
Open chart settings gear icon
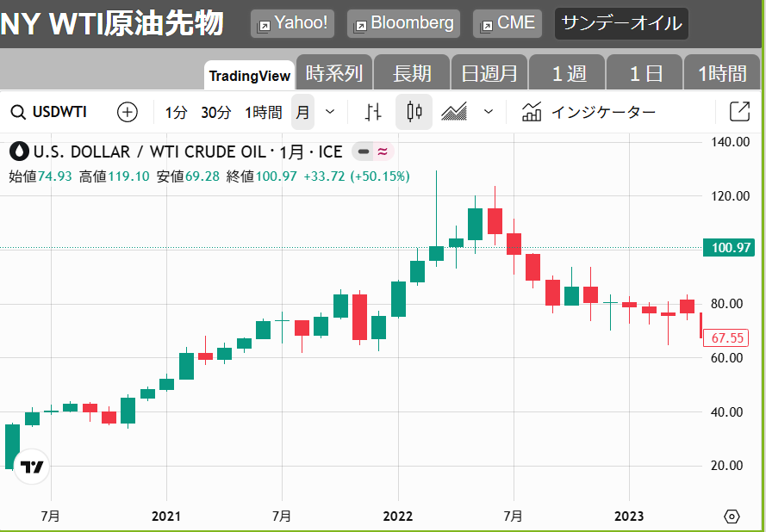point(732,517)
